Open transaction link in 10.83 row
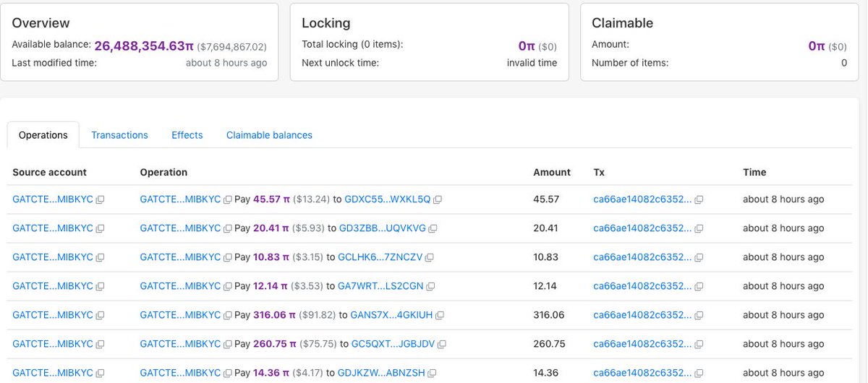The height and width of the screenshot is (383, 868). coord(642,257)
